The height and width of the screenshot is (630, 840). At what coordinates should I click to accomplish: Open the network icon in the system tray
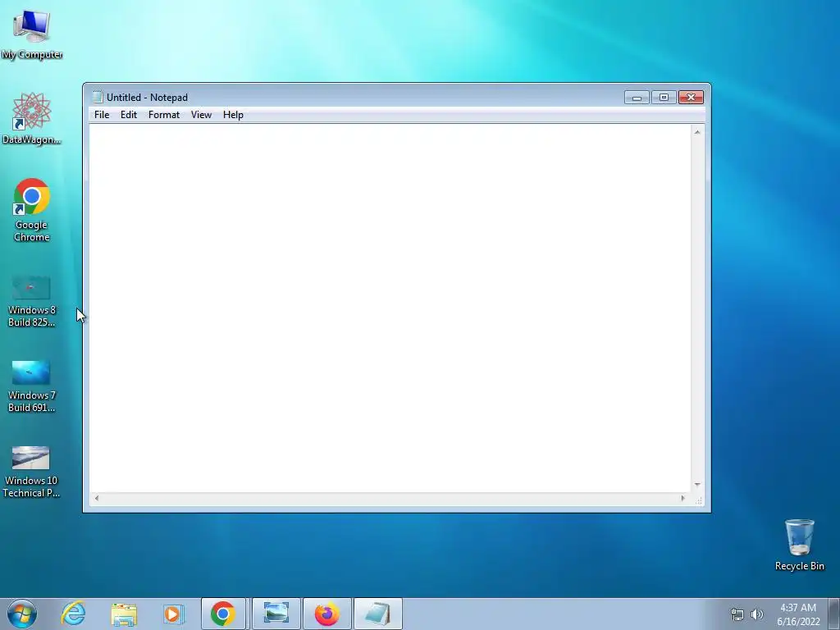point(737,614)
